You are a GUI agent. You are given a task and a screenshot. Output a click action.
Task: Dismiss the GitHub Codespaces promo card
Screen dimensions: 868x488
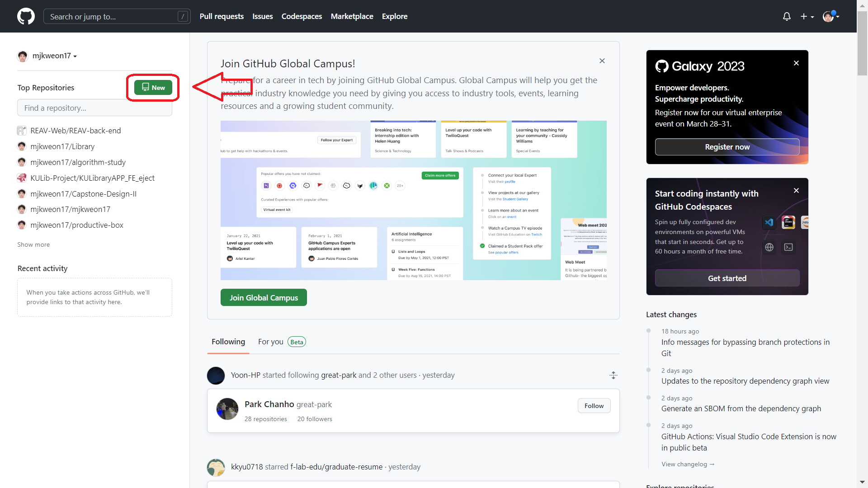coord(796,191)
